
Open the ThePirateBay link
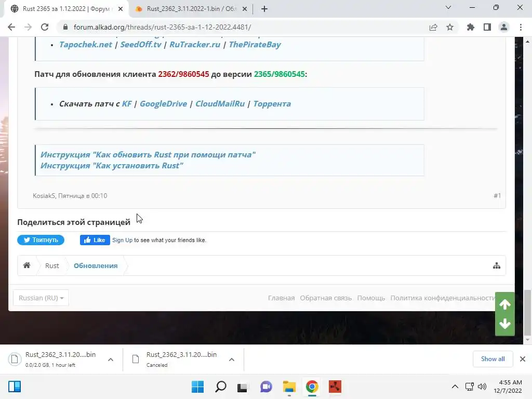tap(255, 45)
